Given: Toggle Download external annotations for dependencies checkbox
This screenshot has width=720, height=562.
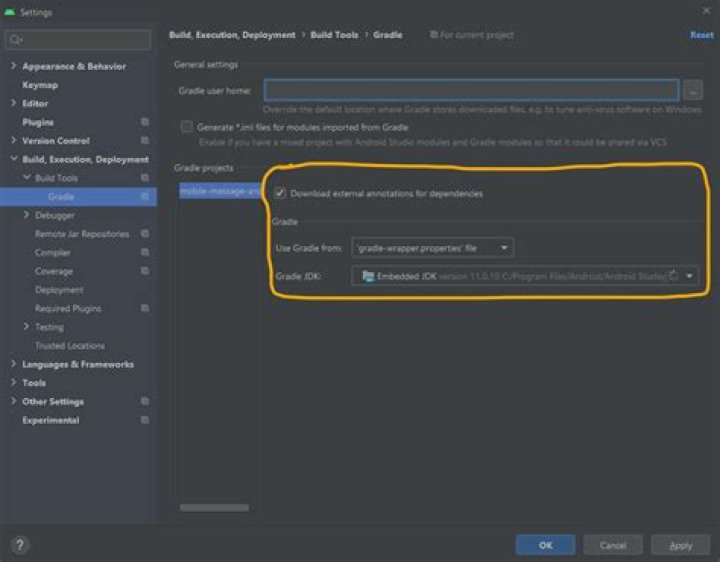Looking at the screenshot, I should [279, 193].
